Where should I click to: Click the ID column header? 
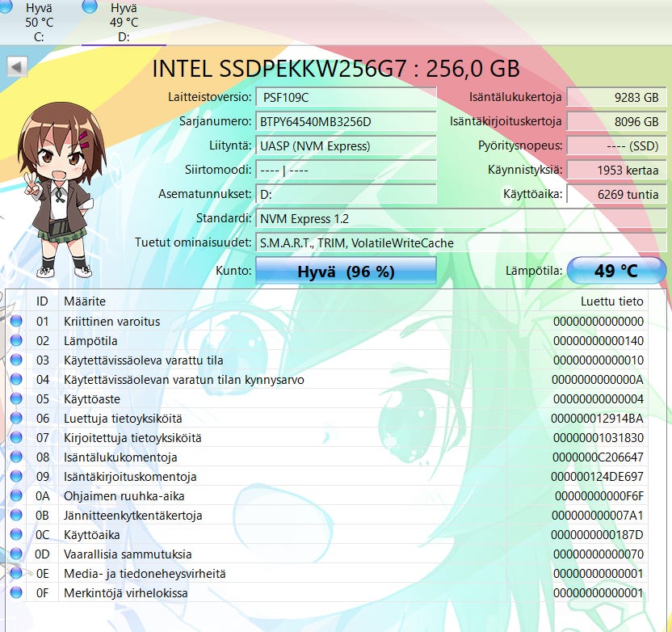42,301
